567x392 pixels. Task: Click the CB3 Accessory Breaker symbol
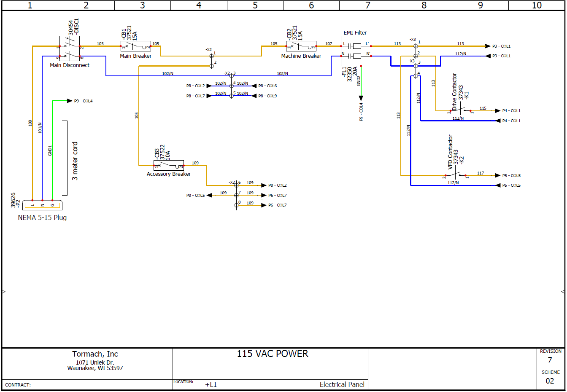[169, 164]
